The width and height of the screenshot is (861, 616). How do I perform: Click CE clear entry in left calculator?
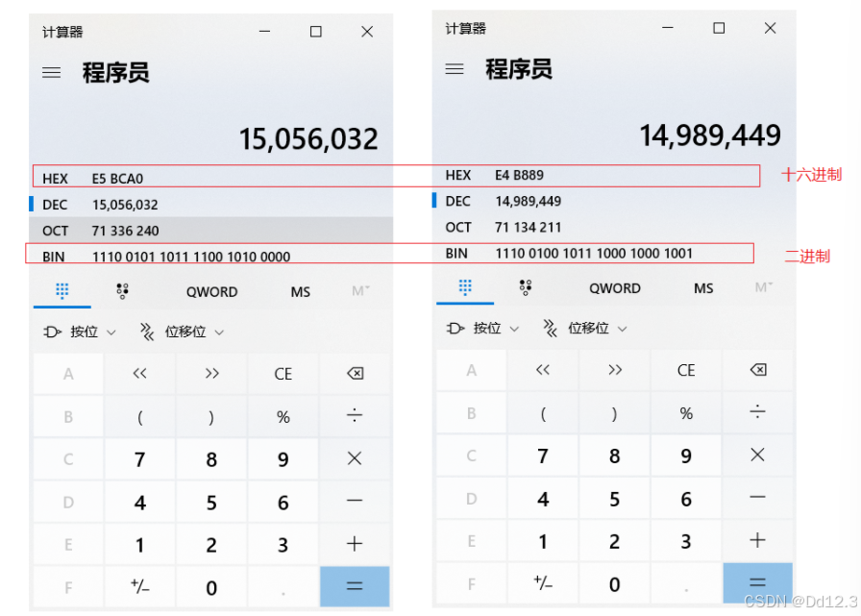pos(283,373)
